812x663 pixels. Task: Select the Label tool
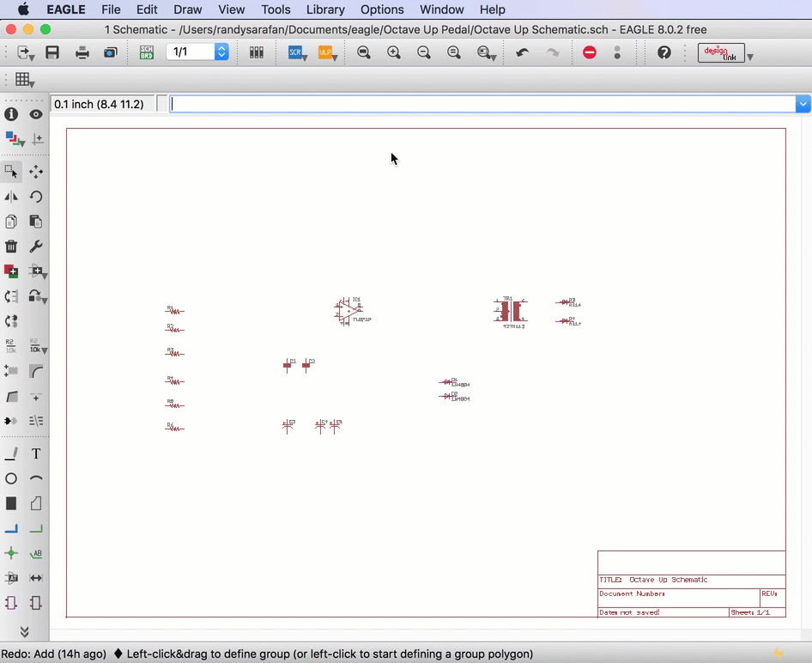click(36, 554)
